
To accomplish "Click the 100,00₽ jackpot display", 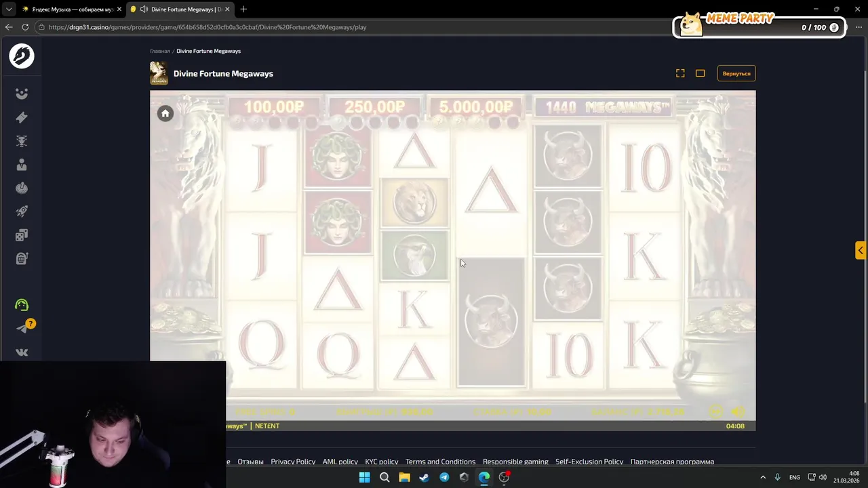I will pyautogui.click(x=274, y=107).
